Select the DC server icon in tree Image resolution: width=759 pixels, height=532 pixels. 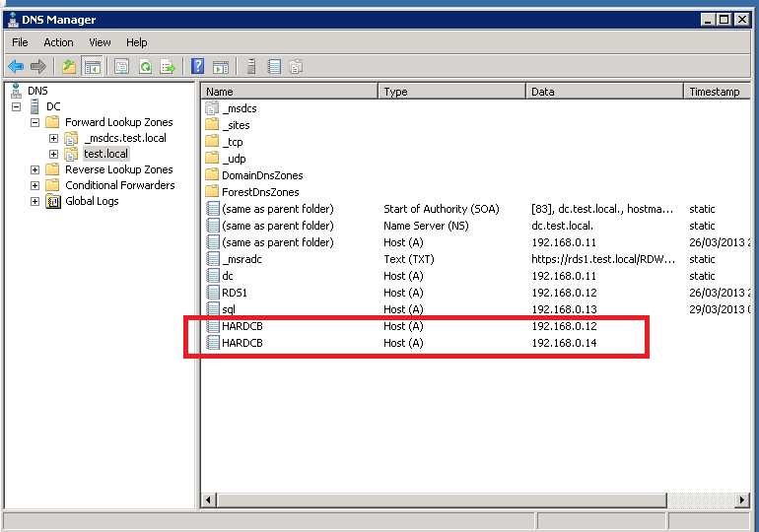click(x=34, y=106)
